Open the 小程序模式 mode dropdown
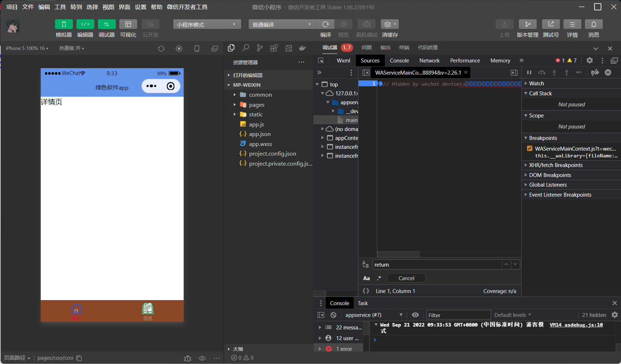621x364 pixels. click(x=207, y=24)
